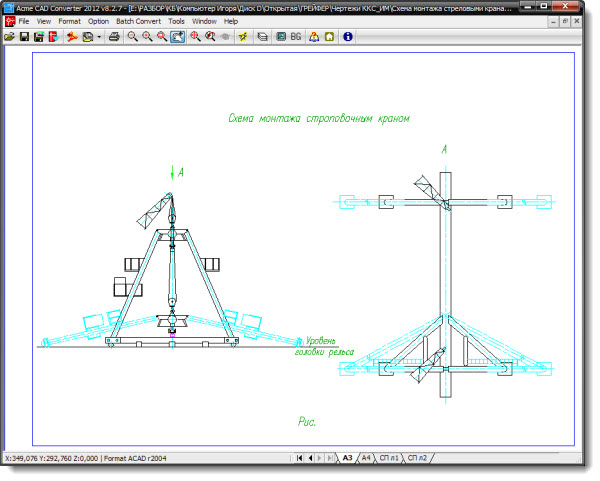Open the Format menu
Screen dimensions: 600x481
(69, 21)
